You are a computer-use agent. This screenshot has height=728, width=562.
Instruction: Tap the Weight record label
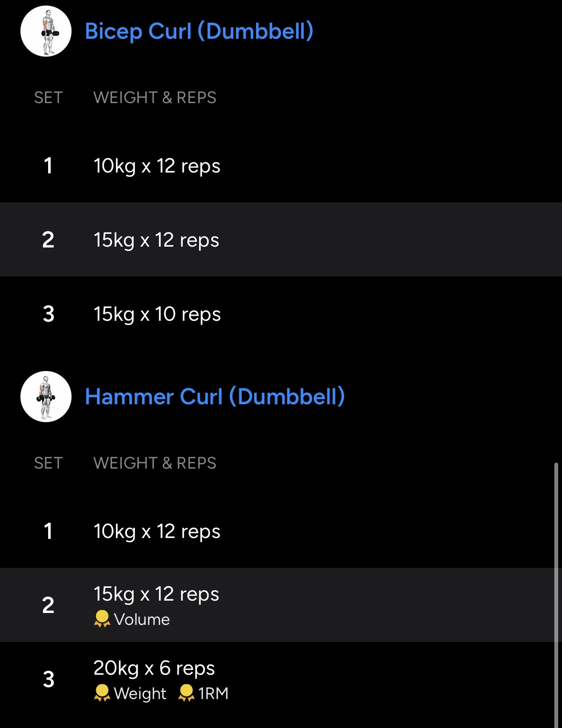click(140, 693)
